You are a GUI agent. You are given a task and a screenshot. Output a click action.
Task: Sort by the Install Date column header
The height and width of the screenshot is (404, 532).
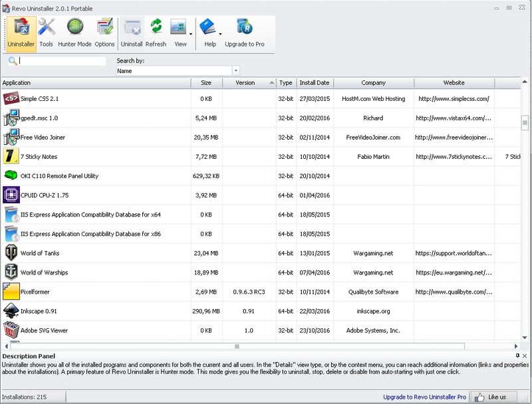point(315,82)
